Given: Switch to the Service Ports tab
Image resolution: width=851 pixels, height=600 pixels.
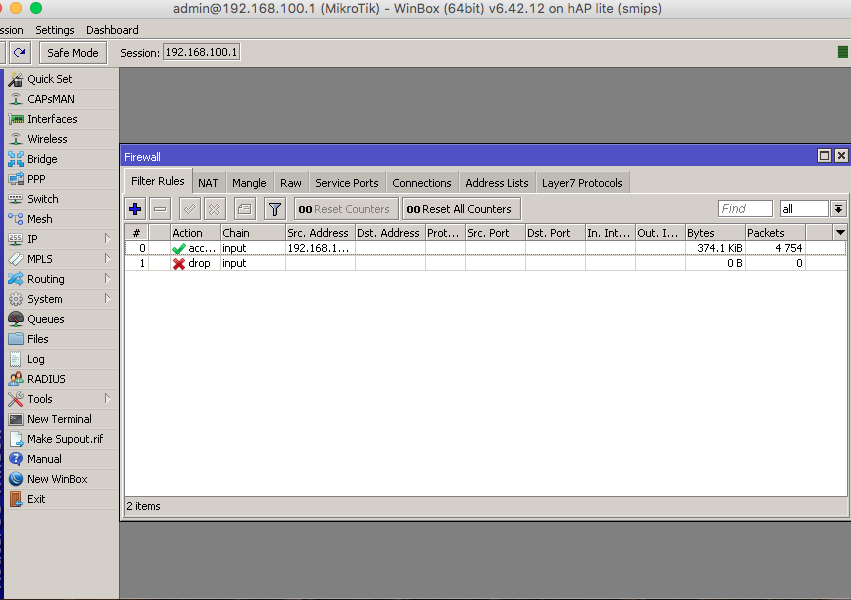Looking at the screenshot, I should click(347, 183).
